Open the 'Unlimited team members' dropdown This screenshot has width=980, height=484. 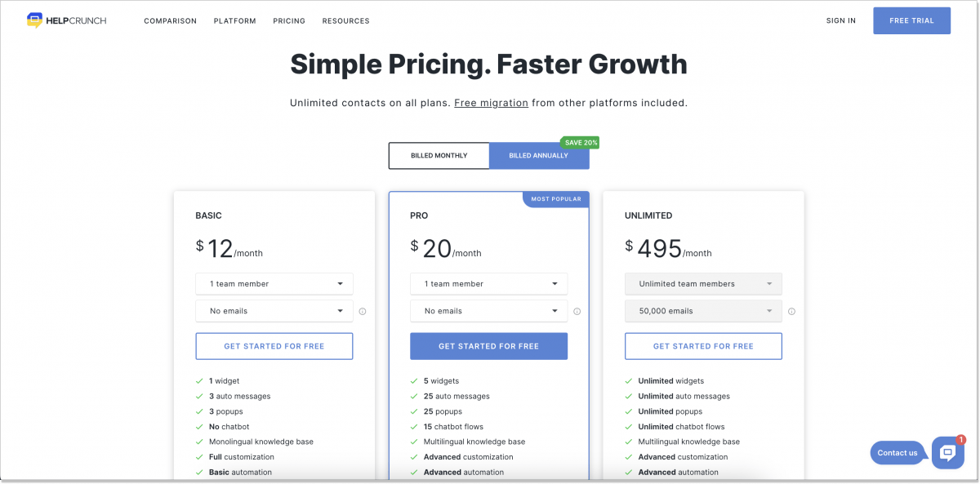[703, 283]
